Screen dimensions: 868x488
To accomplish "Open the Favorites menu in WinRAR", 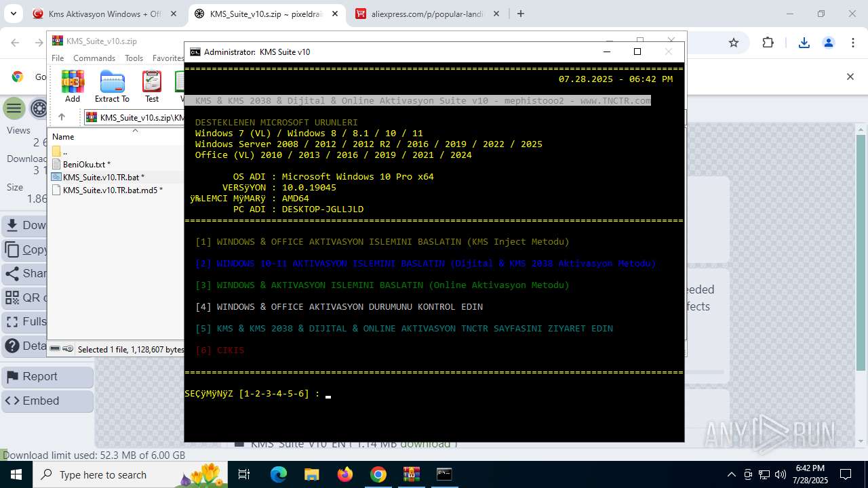I will tap(168, 58).
